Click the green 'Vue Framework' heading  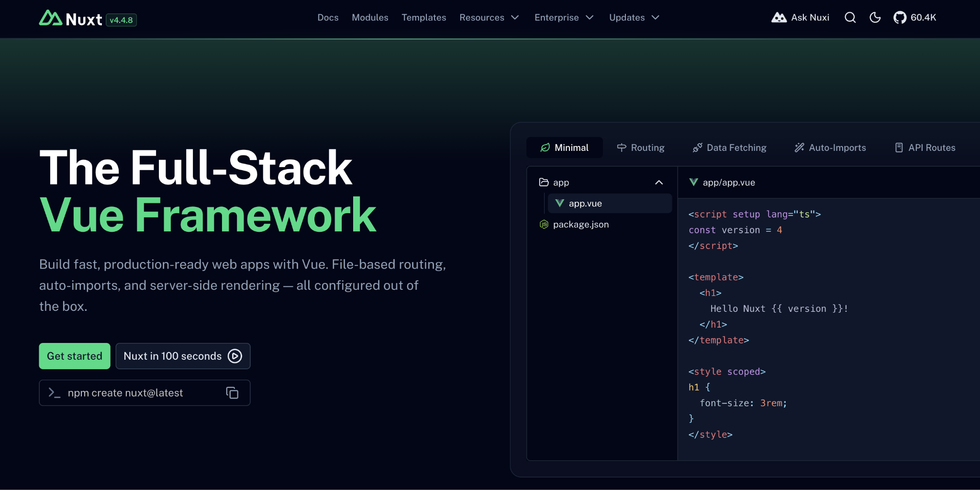pyautogui.click(x=208, y=215)
